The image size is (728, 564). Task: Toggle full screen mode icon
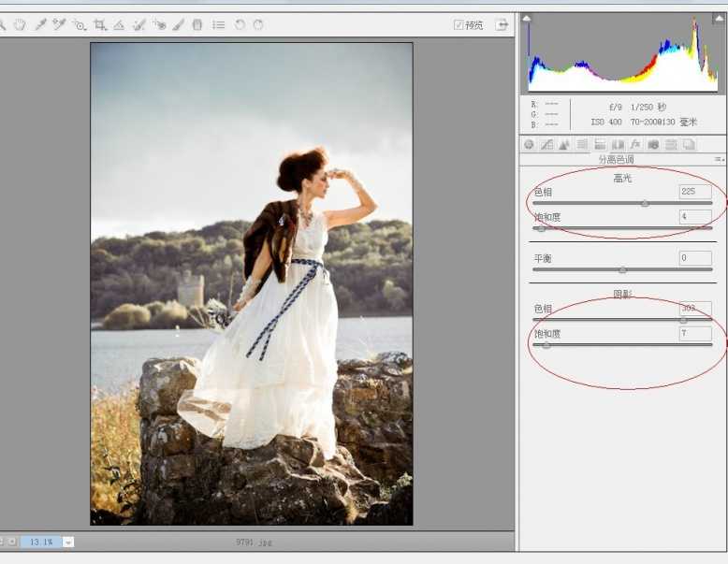tap(502, 25)
